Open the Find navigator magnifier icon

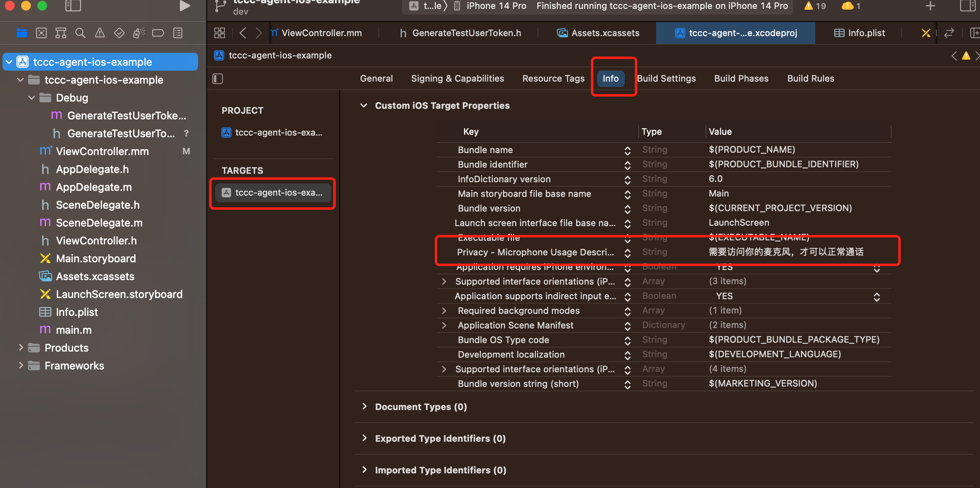pyautogui.click(x=80, y=33)
